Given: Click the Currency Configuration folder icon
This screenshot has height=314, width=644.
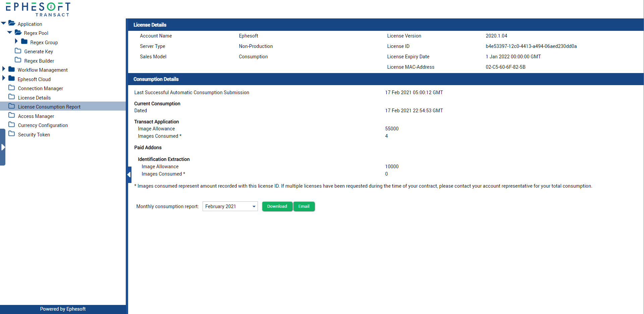Looking at the screenshot, I should pos(12,125).
